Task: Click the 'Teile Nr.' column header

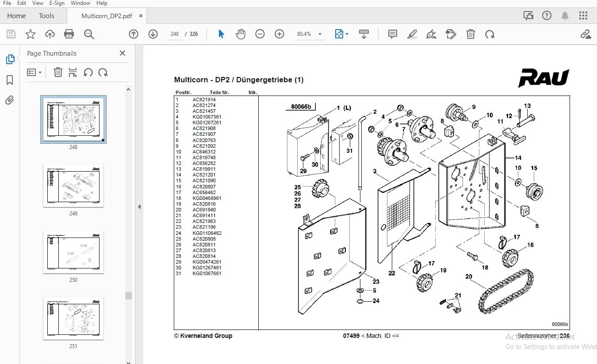Action: click(219, 92)
